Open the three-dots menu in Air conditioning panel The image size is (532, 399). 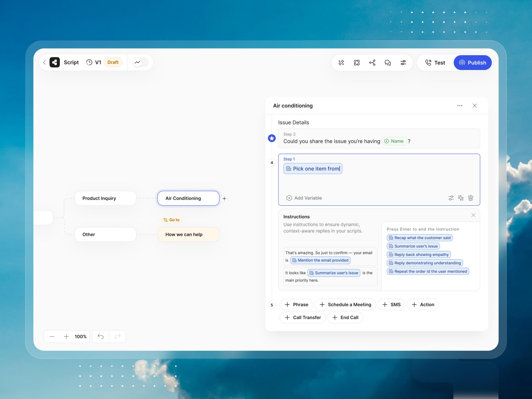[x=460, y=106]
